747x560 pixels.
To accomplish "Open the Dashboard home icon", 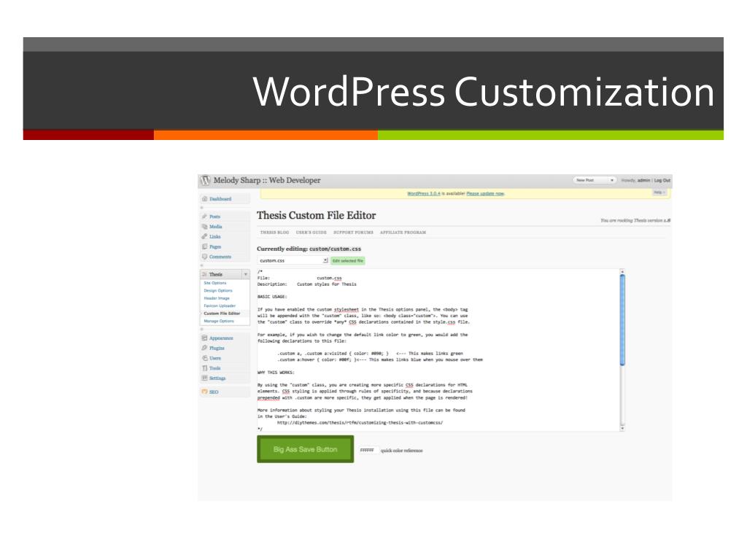I will pyautogui.click(x=204, y=199).
